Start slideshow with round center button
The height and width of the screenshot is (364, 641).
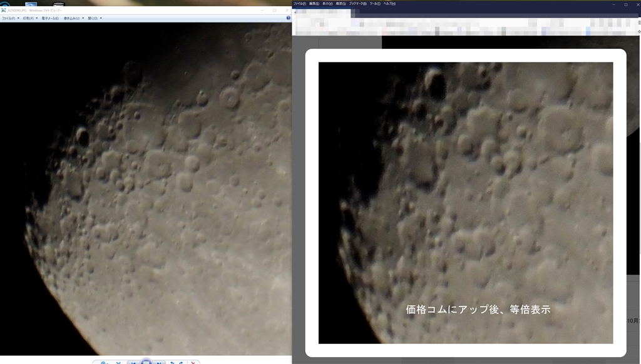pyautogui.click(x=146, y=361)
